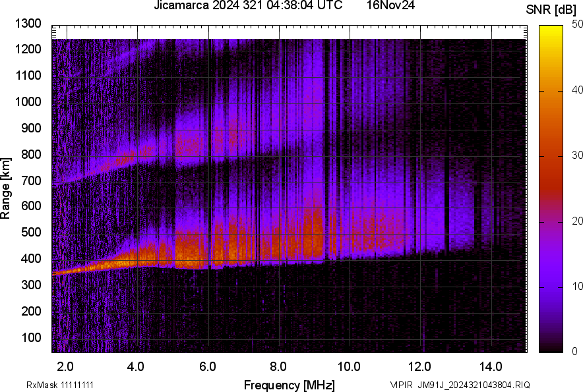Click the 600 range tick label
This screenshot has width=583, height=392.
[x=31, y=206]
